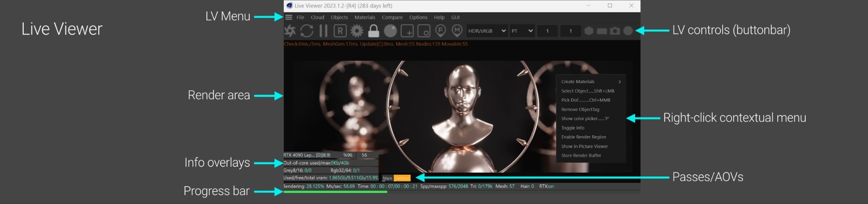Choose Remove ObjectTag in context menu
Screen dimensions: 868x204
click(x=591, y=109)
